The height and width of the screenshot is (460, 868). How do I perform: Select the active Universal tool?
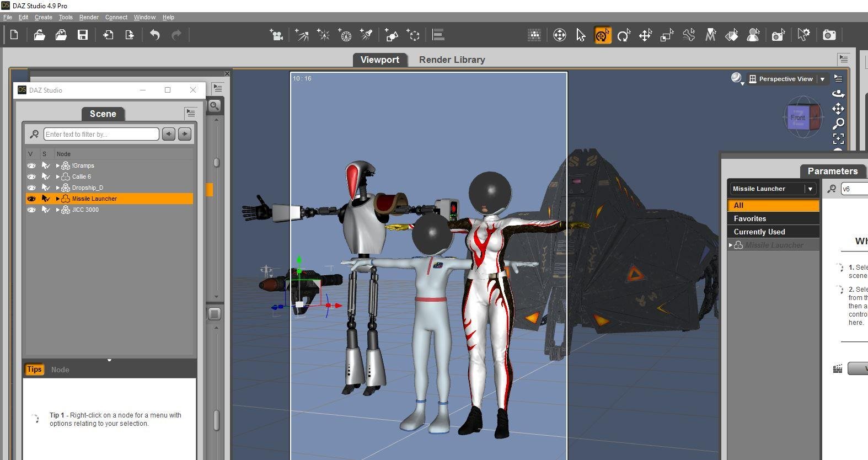[x=602, y=35]
